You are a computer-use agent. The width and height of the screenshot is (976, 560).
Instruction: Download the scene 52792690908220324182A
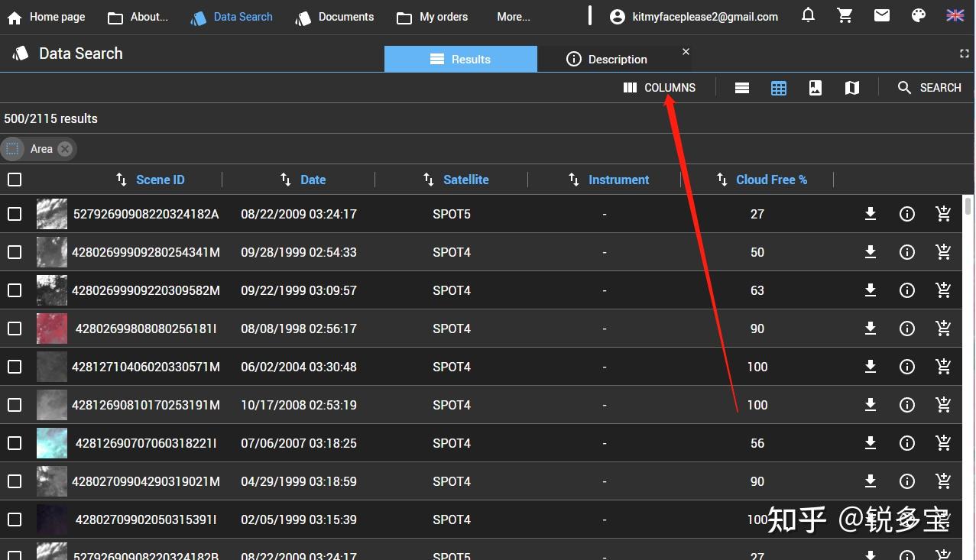870,214
